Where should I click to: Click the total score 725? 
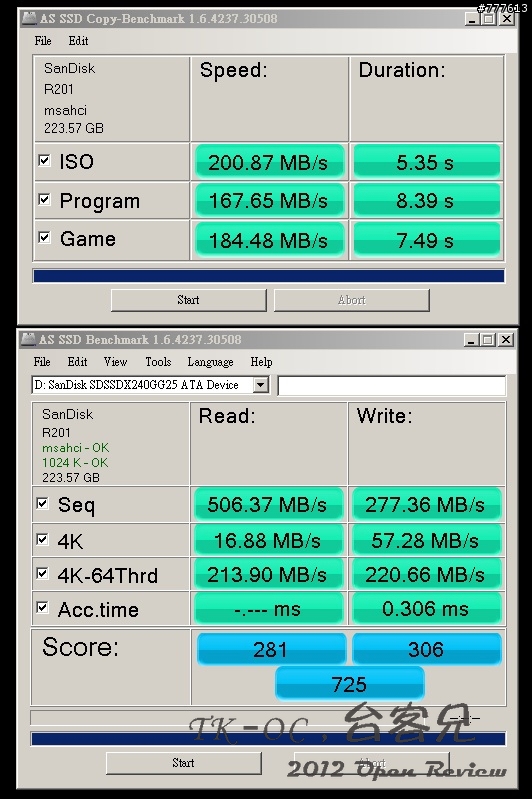point(350,684)
